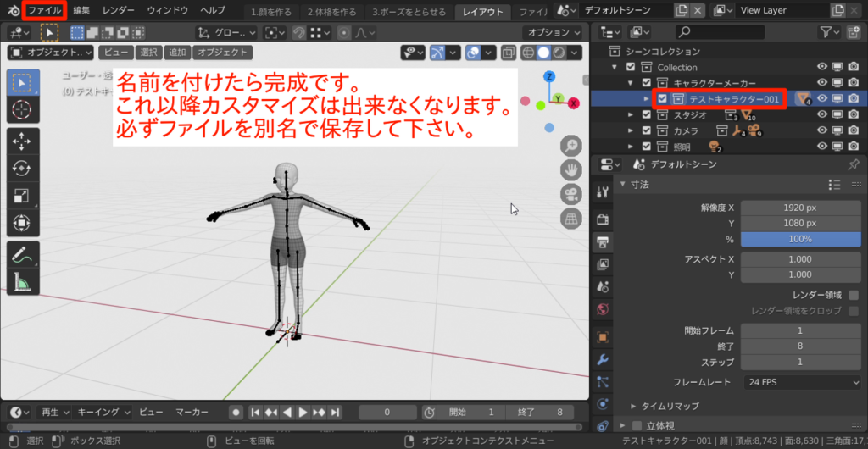Image resolution: width=868 pixels, height=449 pixels.
Task: Open the キーイング dropdown
Action: pyautogui.click(x=103, y=412)
